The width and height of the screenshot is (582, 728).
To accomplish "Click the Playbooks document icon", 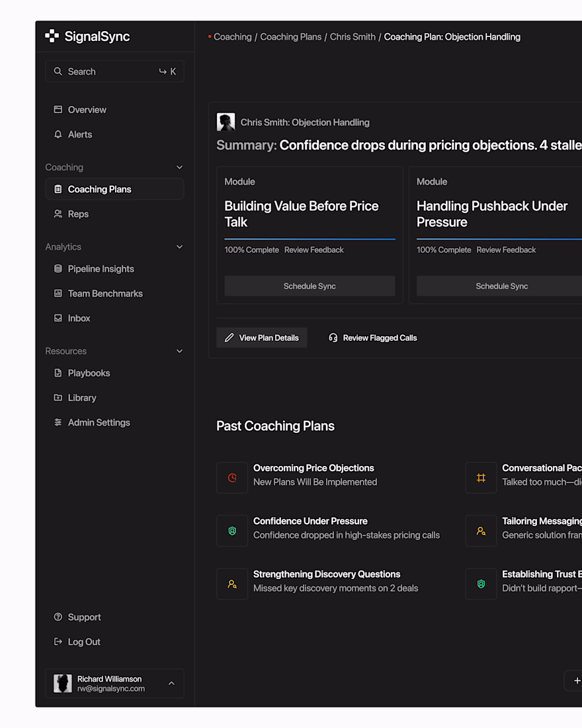I will 58,373.
